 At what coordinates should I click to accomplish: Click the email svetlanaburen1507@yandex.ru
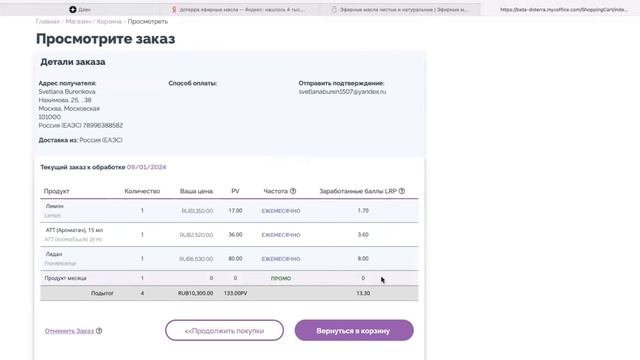tap(342, 92)
